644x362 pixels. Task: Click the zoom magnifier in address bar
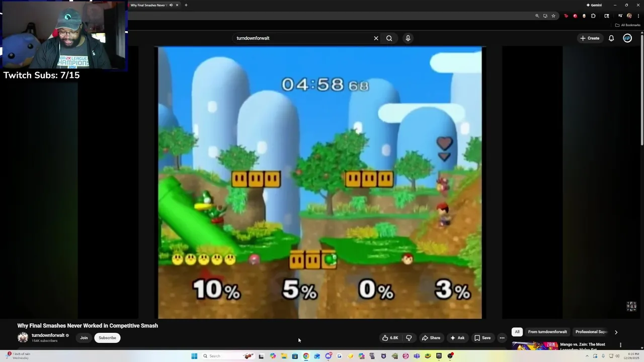[x=537, y=16]
